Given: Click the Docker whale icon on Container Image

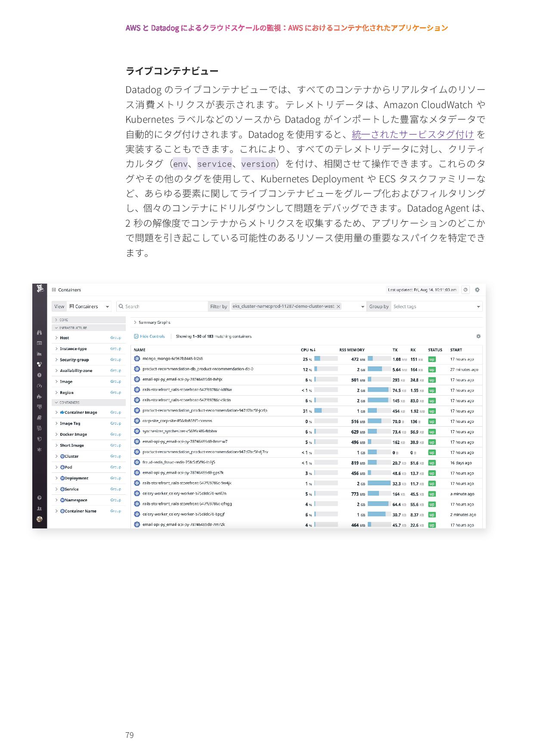Looking at the screenshot, I should pos(62,412).
